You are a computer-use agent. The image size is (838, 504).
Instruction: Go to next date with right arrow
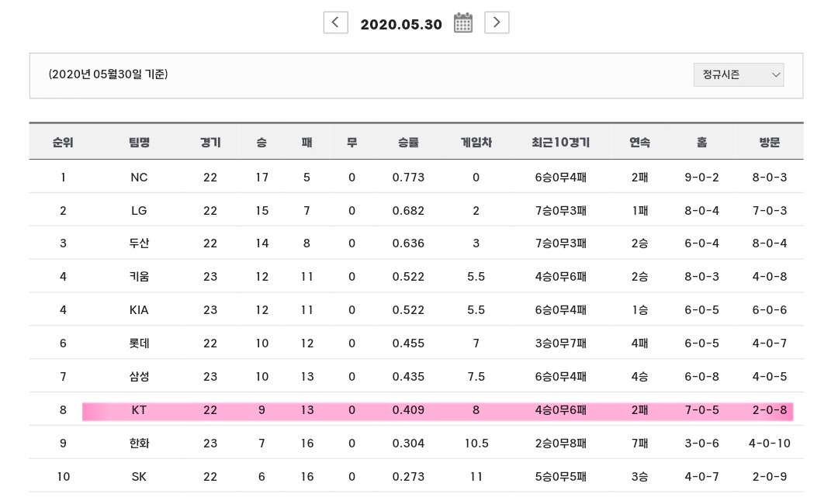pos(497,22)
